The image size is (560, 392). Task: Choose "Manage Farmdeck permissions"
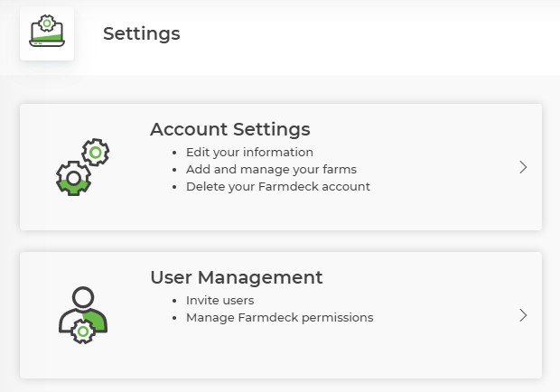pos(279,317)
